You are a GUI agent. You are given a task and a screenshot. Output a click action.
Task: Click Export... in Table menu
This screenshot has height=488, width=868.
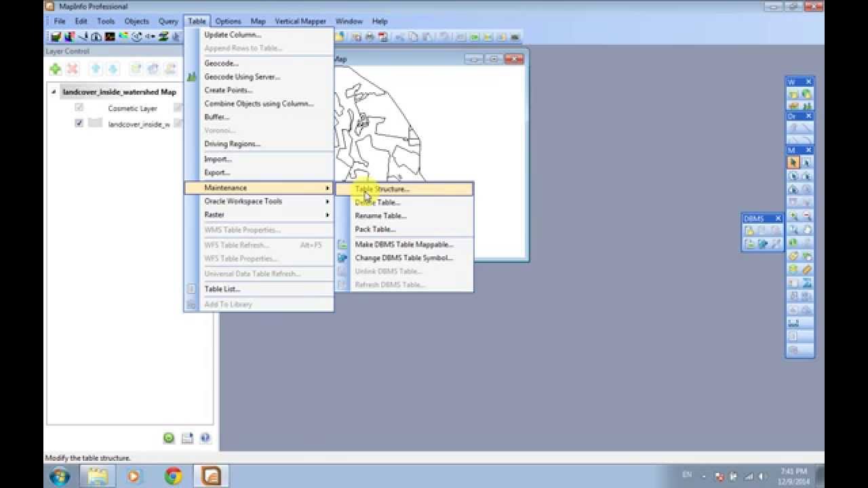click(259, 172)
